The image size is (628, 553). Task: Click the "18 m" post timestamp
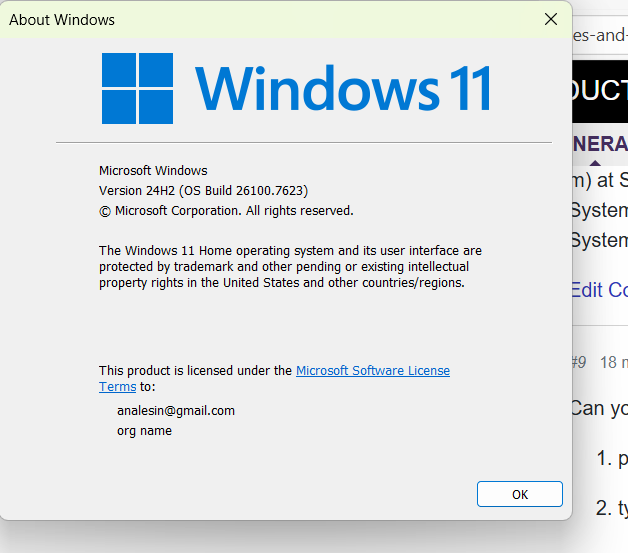pos(613,362)
